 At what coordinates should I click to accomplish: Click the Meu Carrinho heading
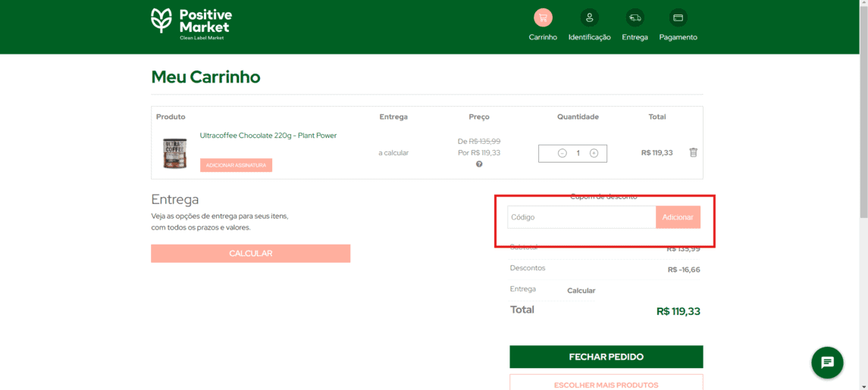tap(205, 77)
